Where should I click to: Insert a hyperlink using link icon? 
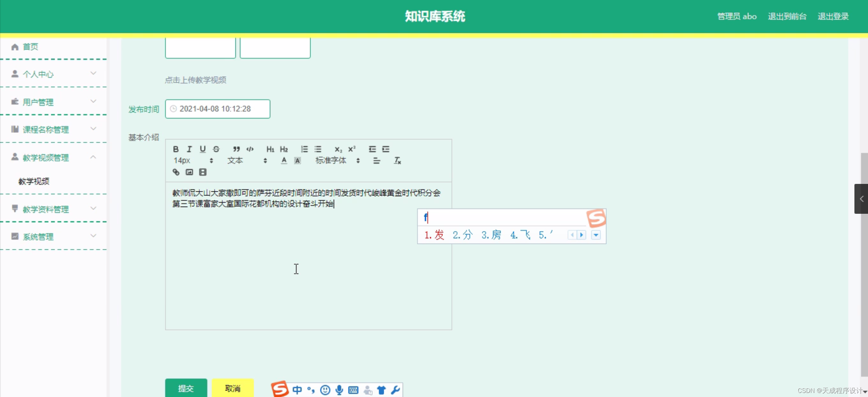[176, 172]
